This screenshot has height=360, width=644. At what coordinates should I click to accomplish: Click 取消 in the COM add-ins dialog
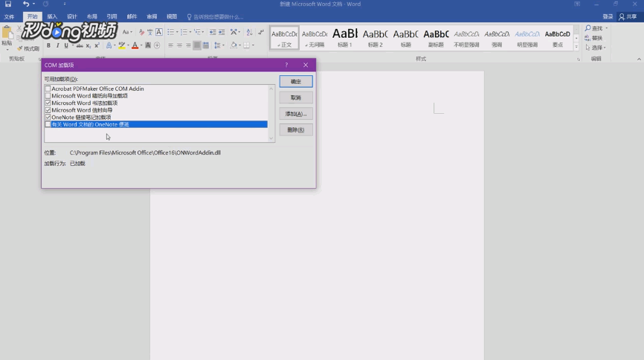click(x=296, y=97)
